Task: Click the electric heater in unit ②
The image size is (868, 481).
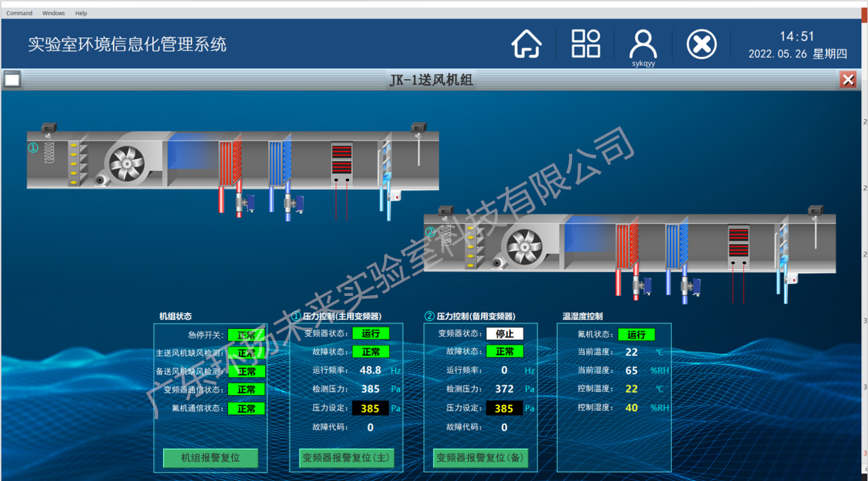Action: [x=739, y=246]
